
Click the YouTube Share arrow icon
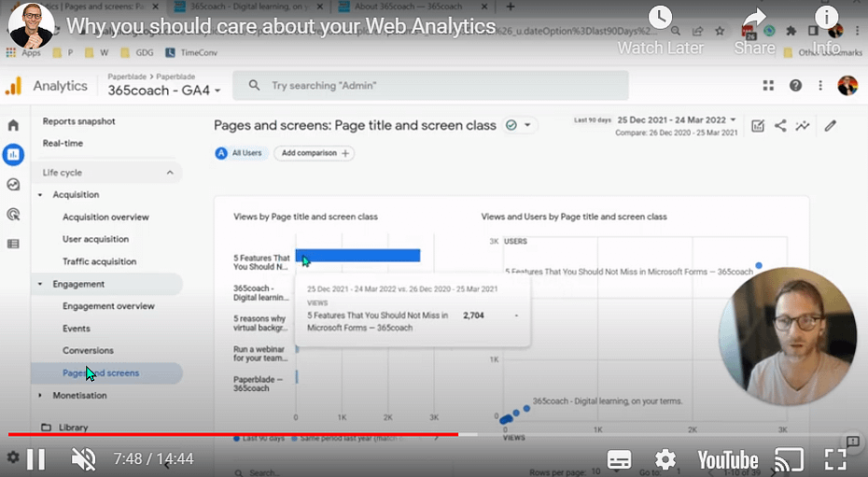click(754, 20)
